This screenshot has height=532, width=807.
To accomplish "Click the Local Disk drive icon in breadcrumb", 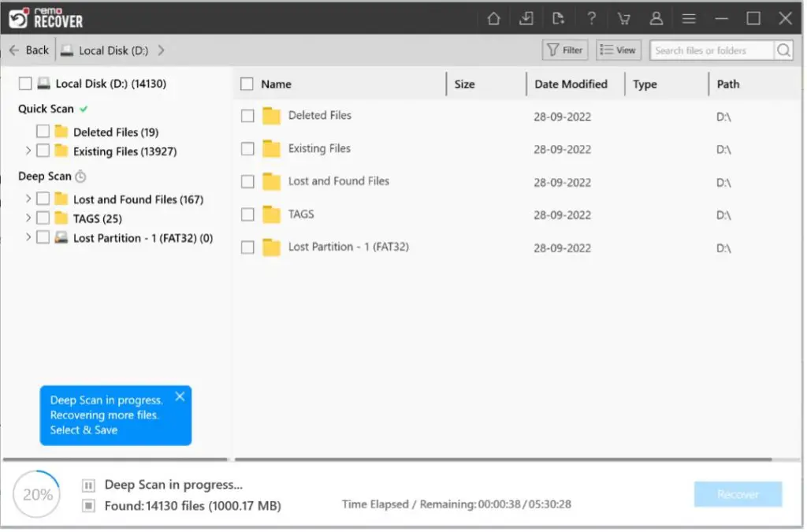I will 67,50.
